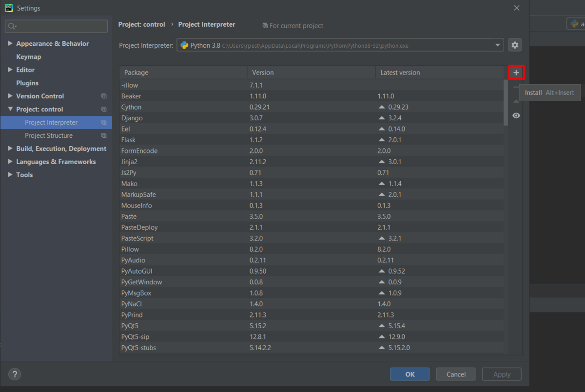Image resolution: width=585 pixels, height=392 pixels.
Task: Select the PyMsgBox package row
Action: click(312, 293)
